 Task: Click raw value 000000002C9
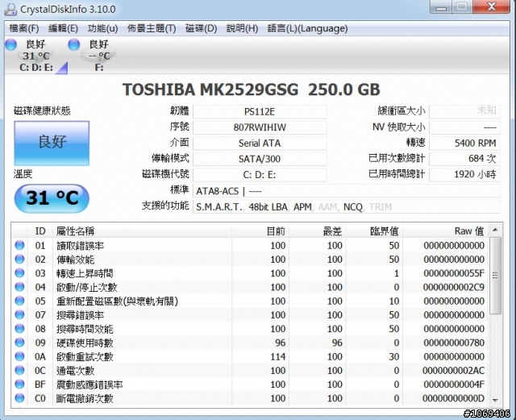point(454,287)
